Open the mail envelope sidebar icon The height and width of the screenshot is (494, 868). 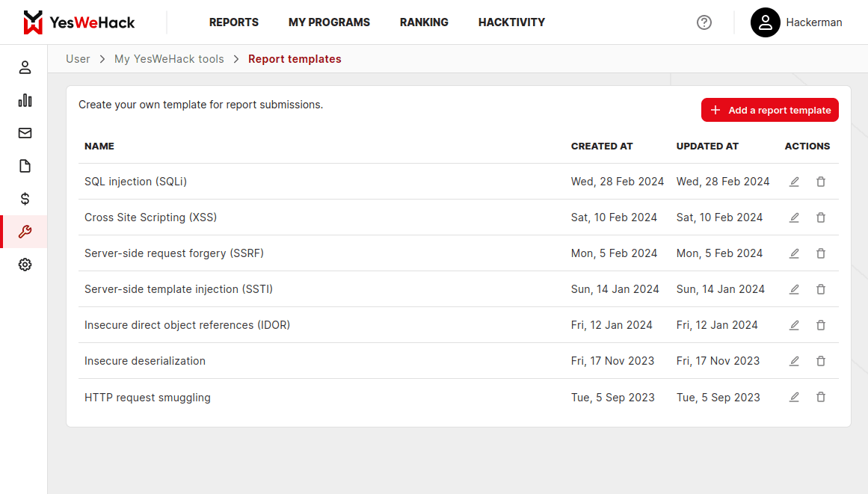point(25,133)
